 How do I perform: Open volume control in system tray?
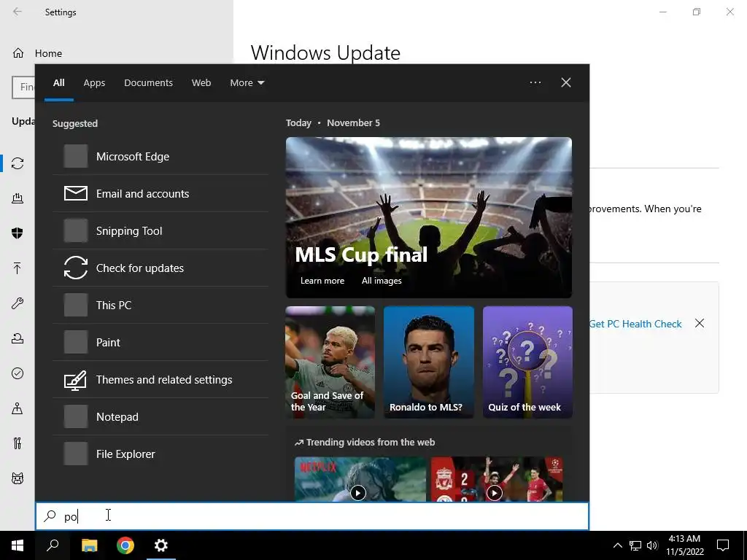tap(653, 545)
